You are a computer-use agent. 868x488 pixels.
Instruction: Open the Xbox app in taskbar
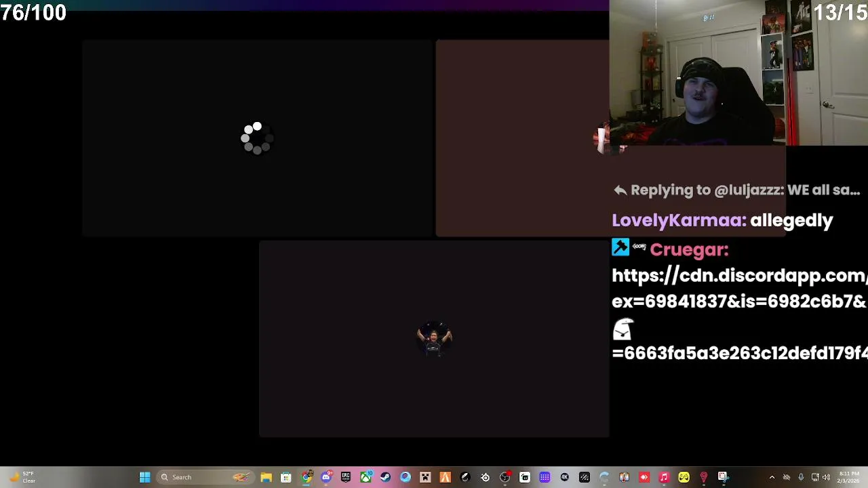pyautogui.click(x=366, y=477)
